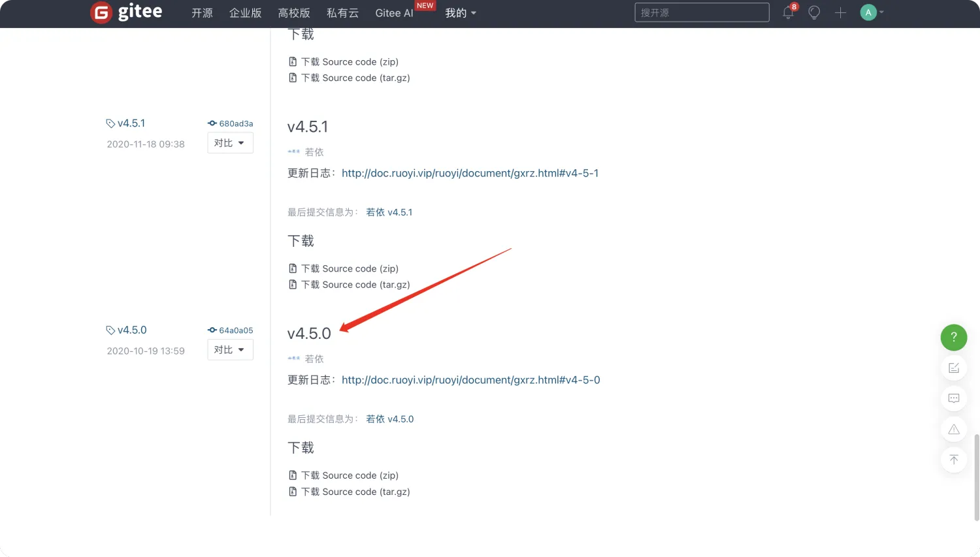This screenshot has width=980, height=557.
Task: Click the v4.5.1 release title
Action: (308, 127)
